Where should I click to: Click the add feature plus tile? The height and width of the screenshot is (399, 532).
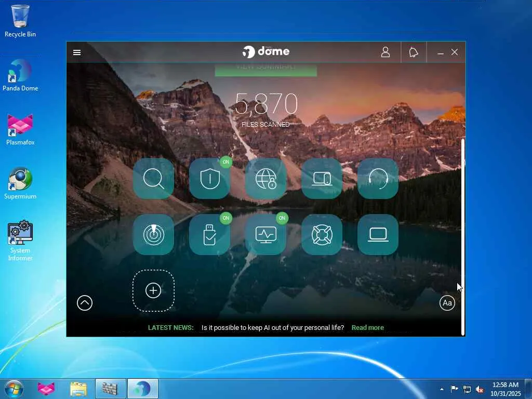click(153, 290)
